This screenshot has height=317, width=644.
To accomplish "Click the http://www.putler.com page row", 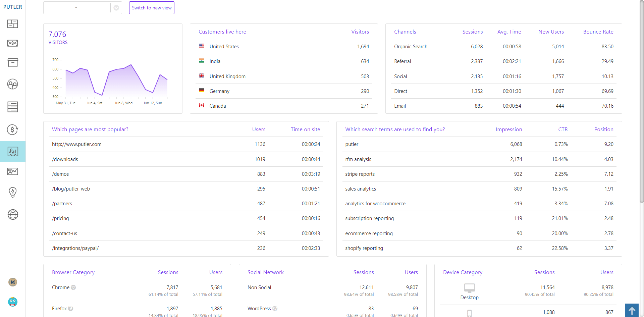I will pyautogui.click(x=77, y=144).
